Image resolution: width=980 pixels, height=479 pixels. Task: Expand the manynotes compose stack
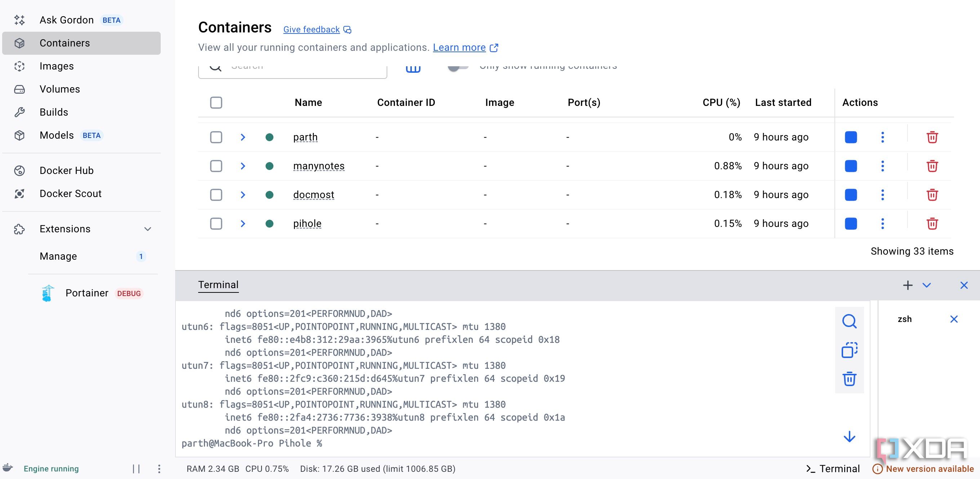[243, 166]
